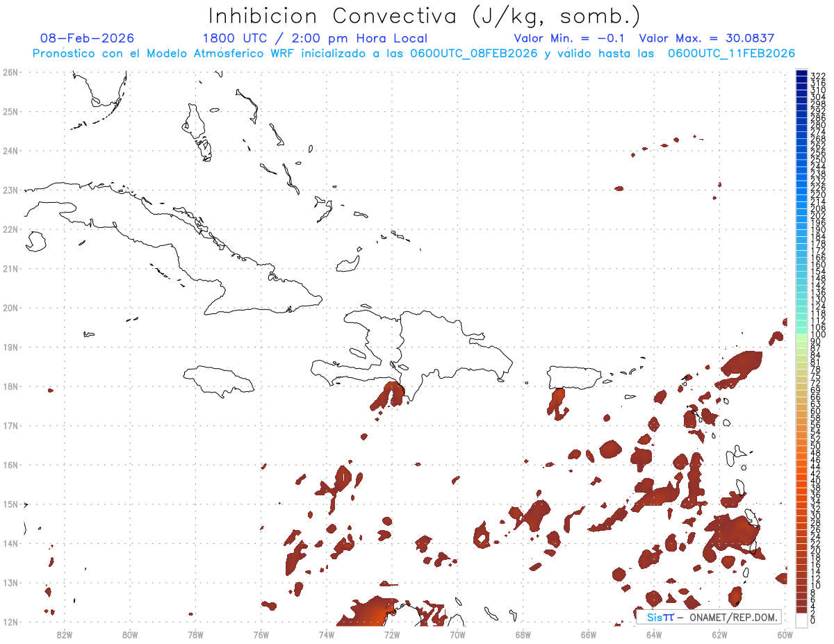Click the pale green swatch at 100 on colorbar
834x644 pixels.
point(802,336)
